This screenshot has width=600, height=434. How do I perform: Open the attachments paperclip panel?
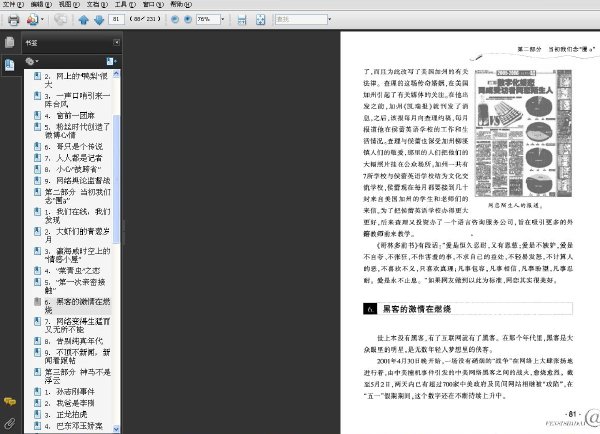point(10,423)
